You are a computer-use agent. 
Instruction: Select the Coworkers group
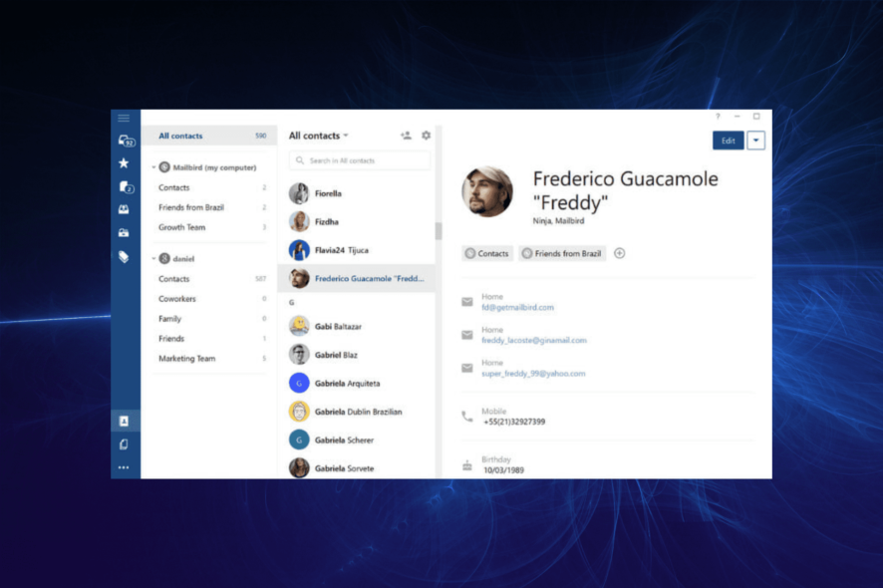[209, 299]
